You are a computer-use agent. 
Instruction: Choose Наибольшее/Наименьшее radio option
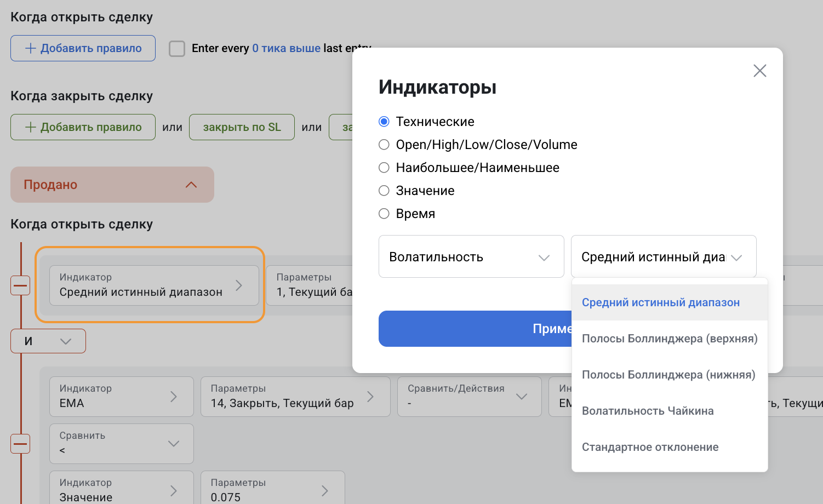(x=384, y=168)
